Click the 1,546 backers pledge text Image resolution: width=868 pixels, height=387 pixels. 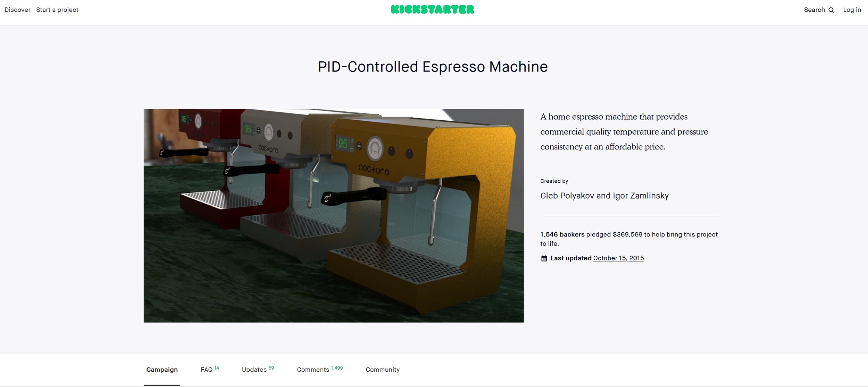tap(562, 234)
